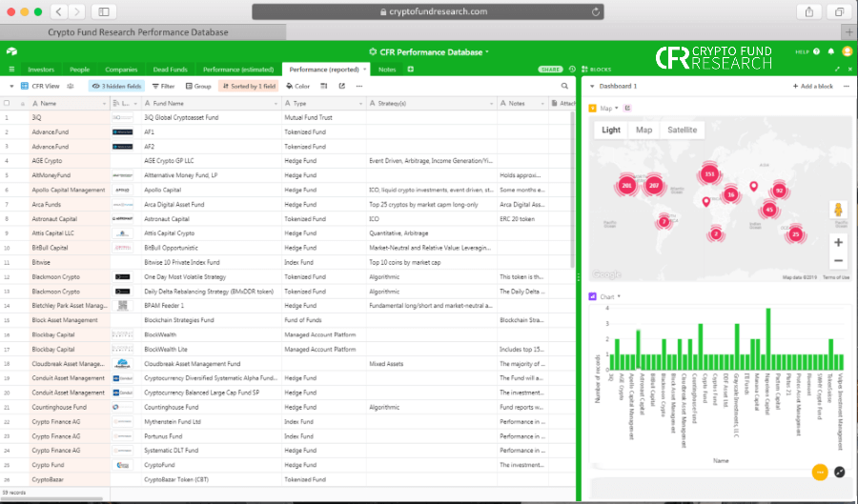Viewport: 858px width, 504px height.
Task: Toggle the select-all rows checkbox
Action: (x=7, y=103)
